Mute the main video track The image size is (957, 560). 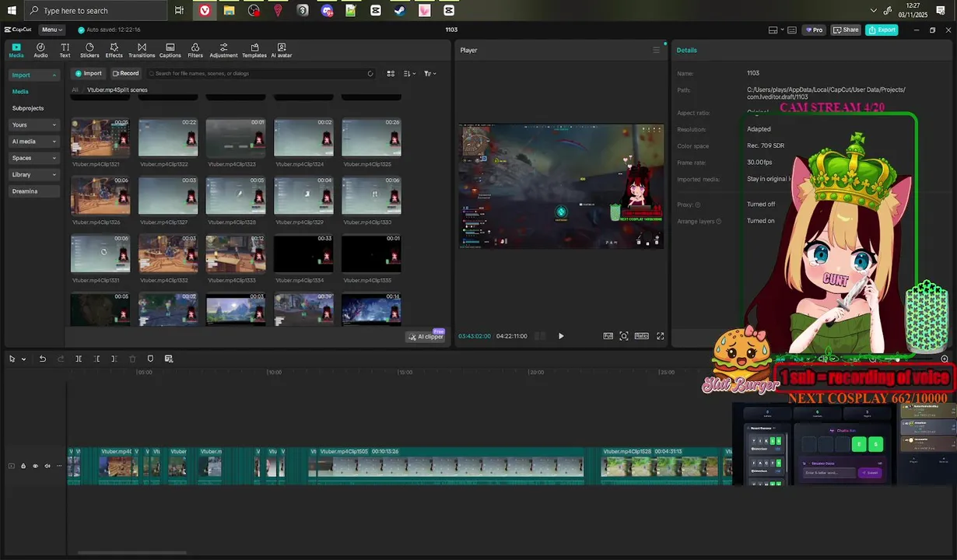(47, 466)
